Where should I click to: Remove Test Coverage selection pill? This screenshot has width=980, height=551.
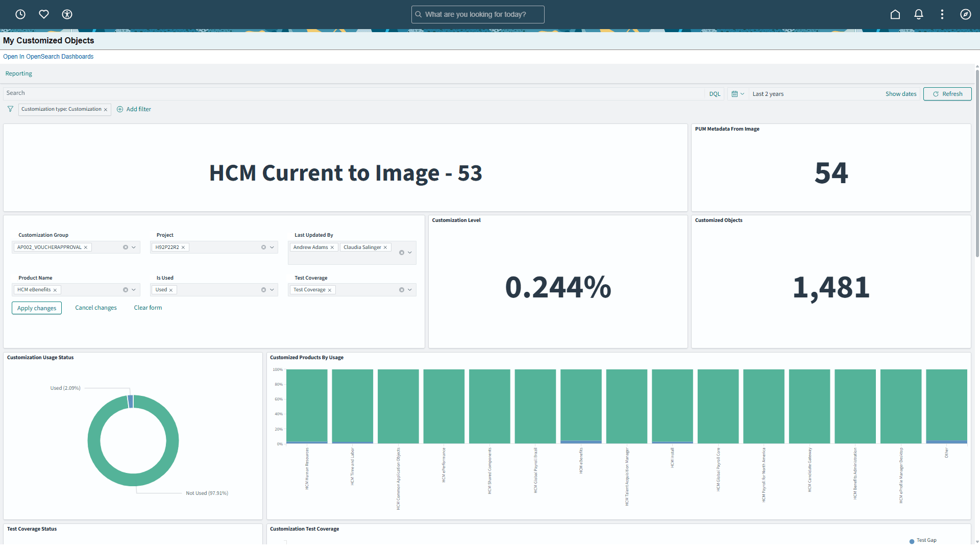330,290
